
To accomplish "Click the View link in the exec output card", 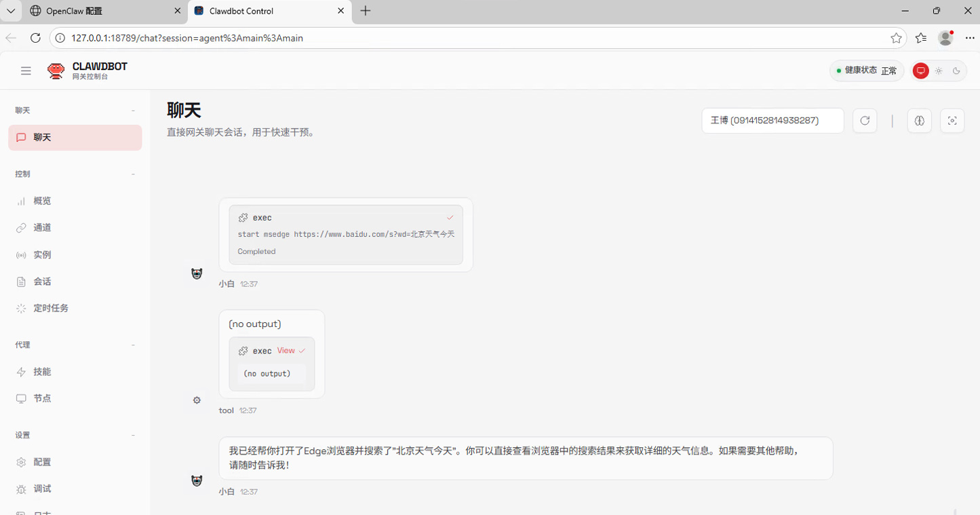I will pyautogui.click(x=286, y=351).
